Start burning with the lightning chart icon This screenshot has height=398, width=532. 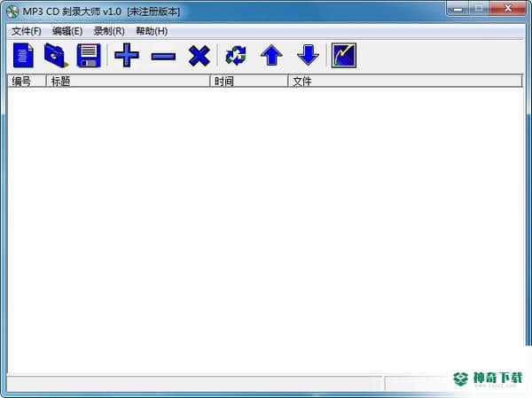344,55
